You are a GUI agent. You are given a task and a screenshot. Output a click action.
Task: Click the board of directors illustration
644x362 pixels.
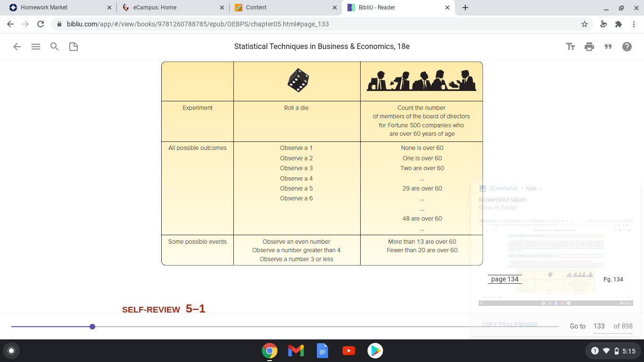(421, 80)
